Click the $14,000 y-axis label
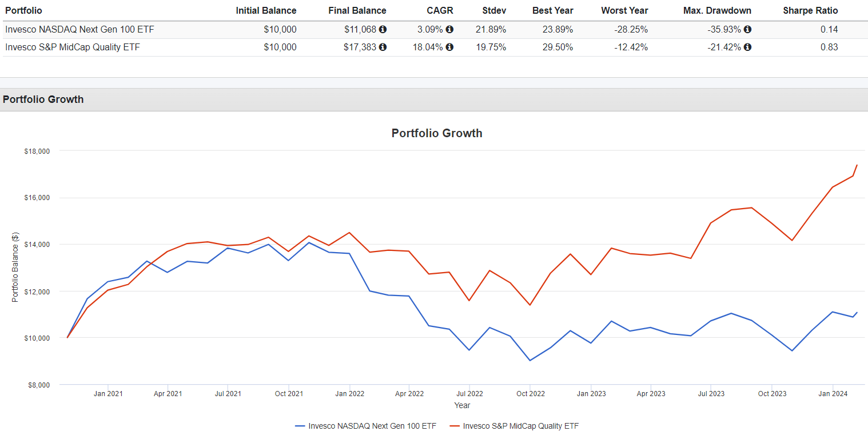 point(37,245)
